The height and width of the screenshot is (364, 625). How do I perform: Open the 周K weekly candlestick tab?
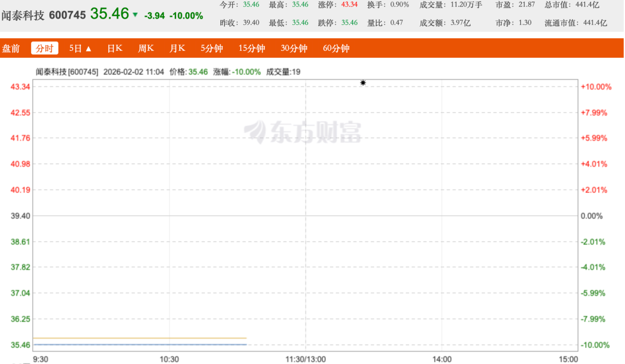pyautogui.click(x=145, y=48)
